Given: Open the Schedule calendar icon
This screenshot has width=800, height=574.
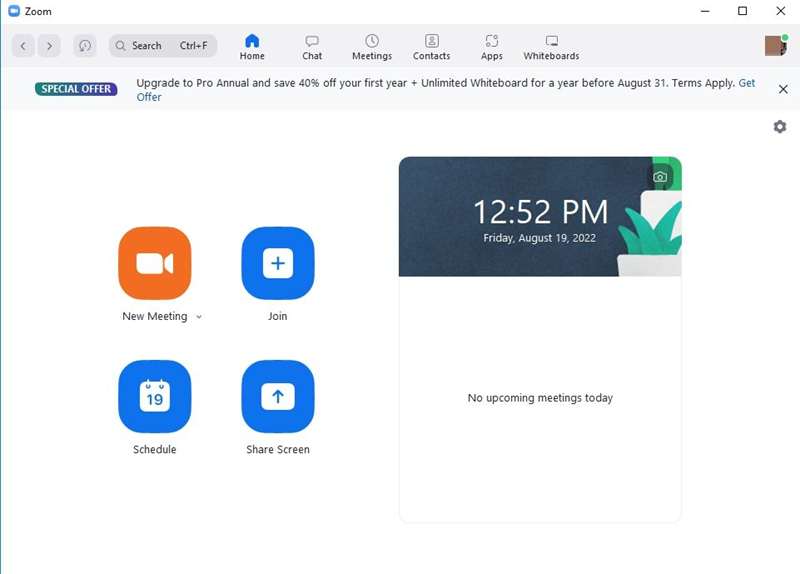Looking at the screenshot, I should 154,396.
